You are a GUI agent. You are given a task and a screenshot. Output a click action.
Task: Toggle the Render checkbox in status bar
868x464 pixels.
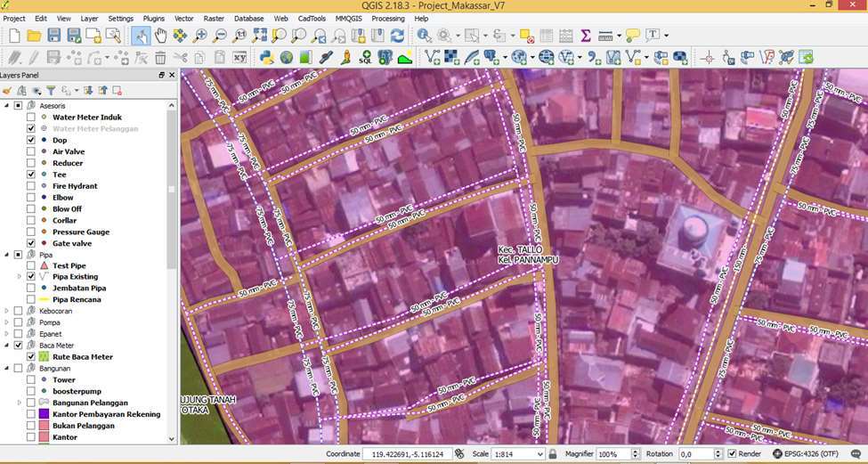732,454
